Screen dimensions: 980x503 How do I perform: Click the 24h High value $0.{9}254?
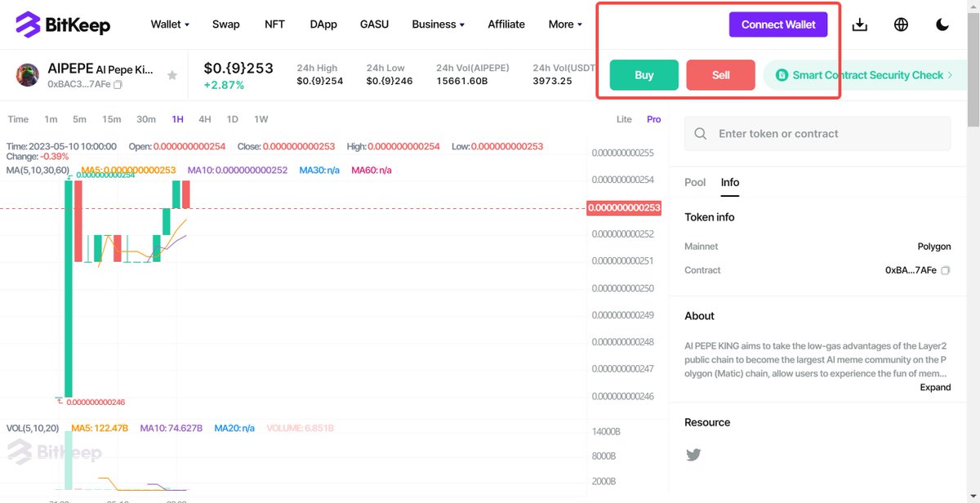319,81
